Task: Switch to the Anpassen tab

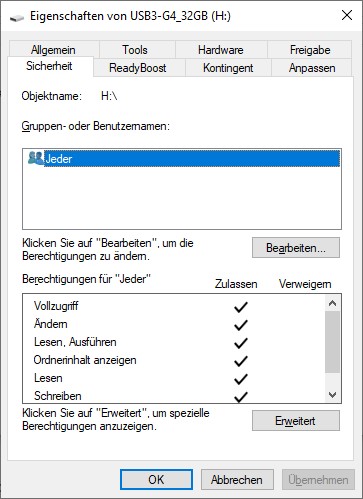Action: tap(312, 68)
